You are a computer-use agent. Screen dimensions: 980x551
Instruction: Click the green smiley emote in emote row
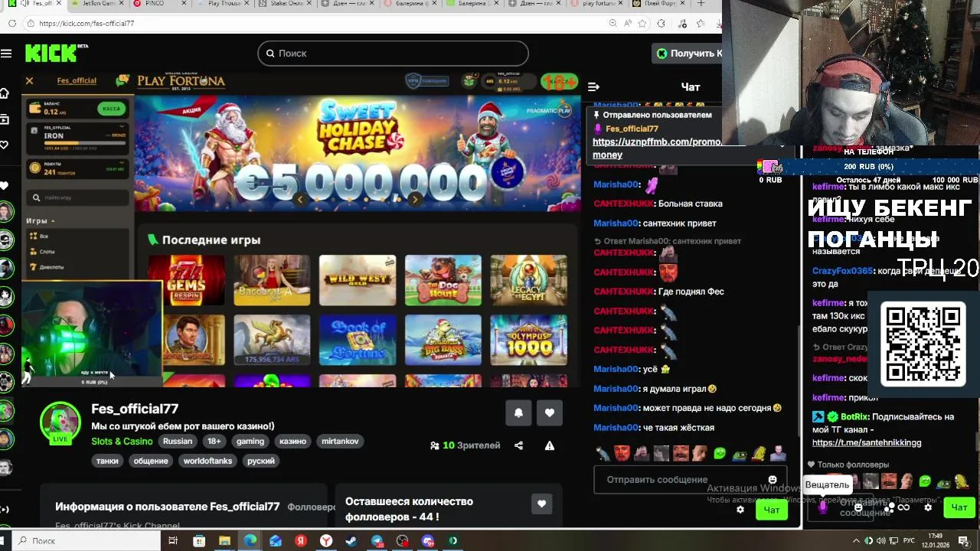coord(720,454)
